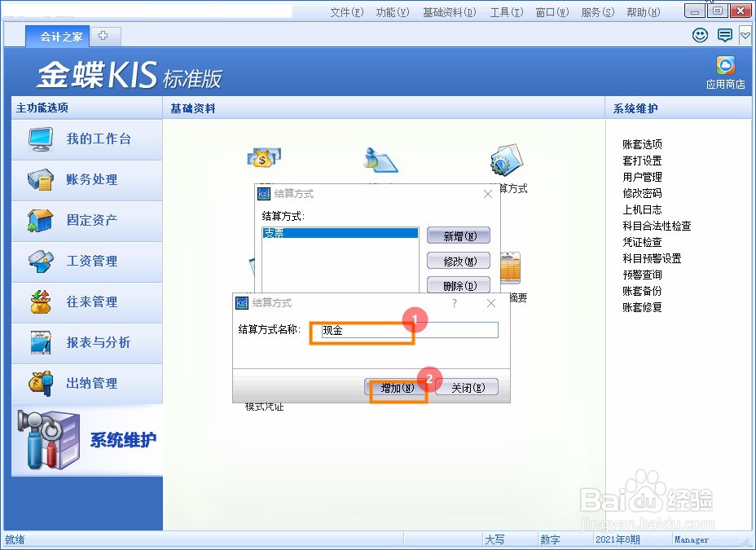756x550 pixels.
Task: Open 我的工作台 in main function panel
Action: tap(87, 139)
